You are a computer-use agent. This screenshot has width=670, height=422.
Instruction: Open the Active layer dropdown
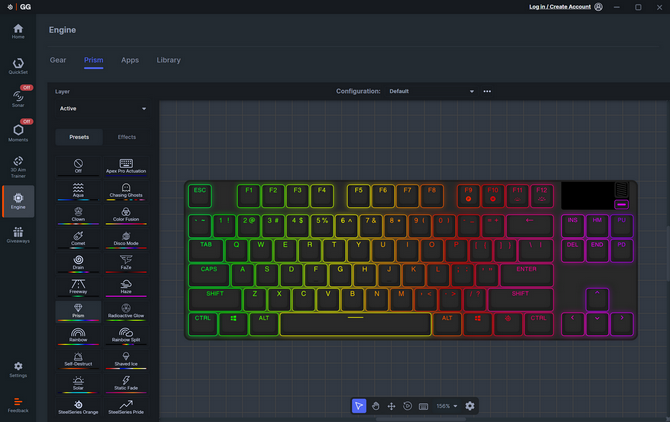pos(103,108)
